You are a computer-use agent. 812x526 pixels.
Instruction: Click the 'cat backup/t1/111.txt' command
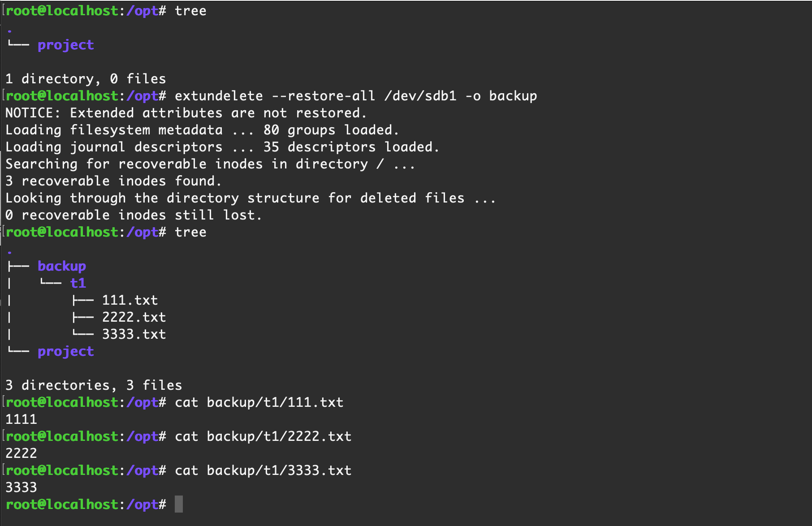pyautogui.click(x=259, y=402)
